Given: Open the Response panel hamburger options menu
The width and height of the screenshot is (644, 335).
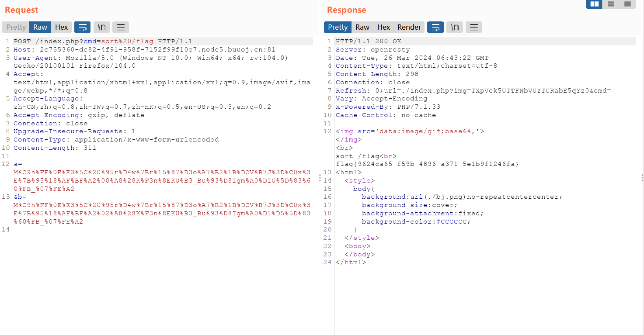Looking at the screenshot, I should click(x=473, y=27).
